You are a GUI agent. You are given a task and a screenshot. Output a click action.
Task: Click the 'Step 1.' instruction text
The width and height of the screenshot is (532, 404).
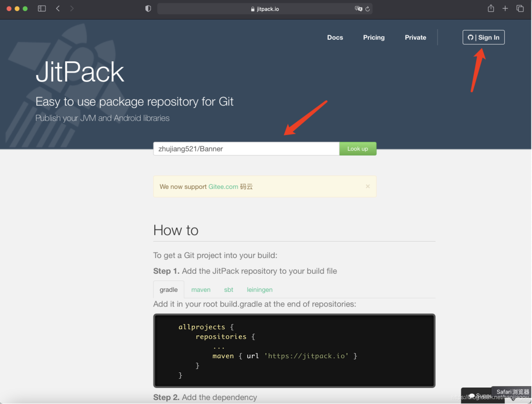pos(245,271)
